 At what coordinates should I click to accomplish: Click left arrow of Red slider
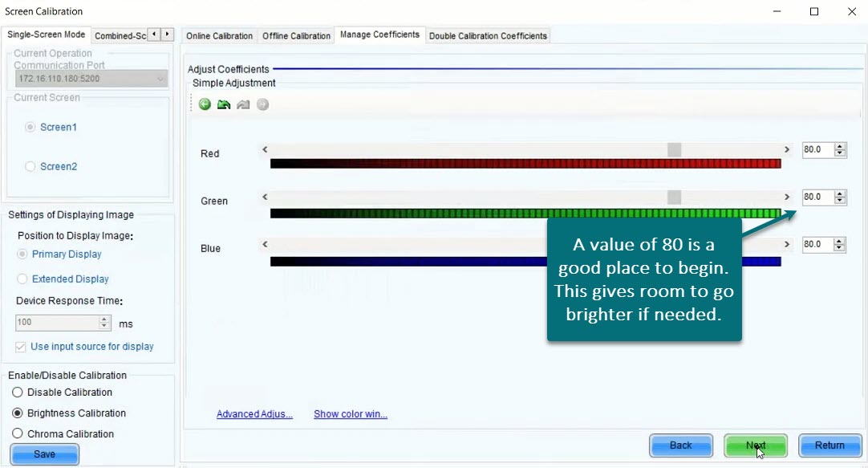266,150
